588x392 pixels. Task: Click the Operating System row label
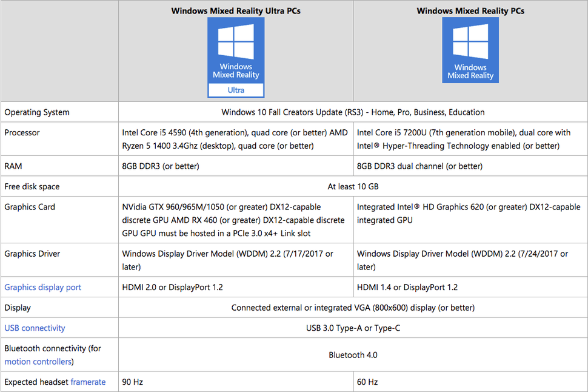[x=37, y=112]
